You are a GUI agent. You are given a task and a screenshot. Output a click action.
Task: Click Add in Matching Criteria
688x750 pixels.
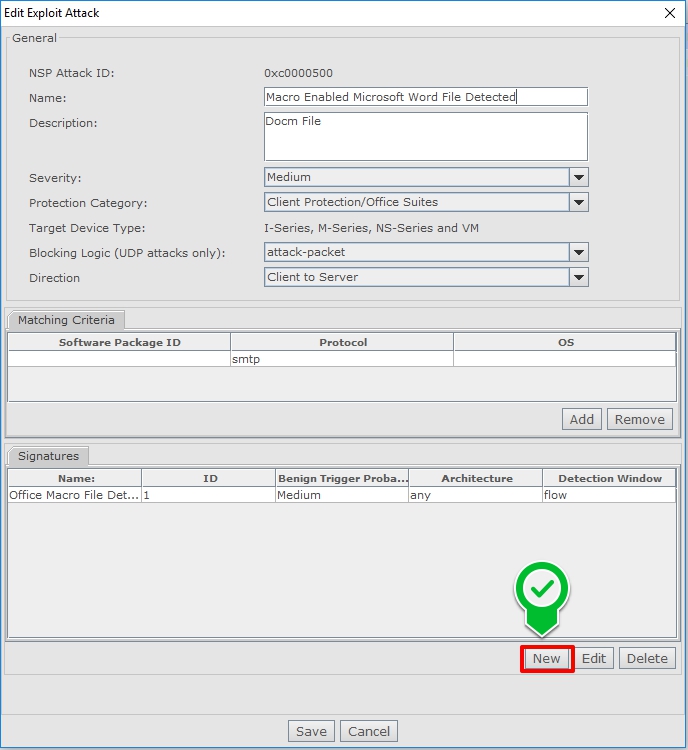click(x=581, y=419)
